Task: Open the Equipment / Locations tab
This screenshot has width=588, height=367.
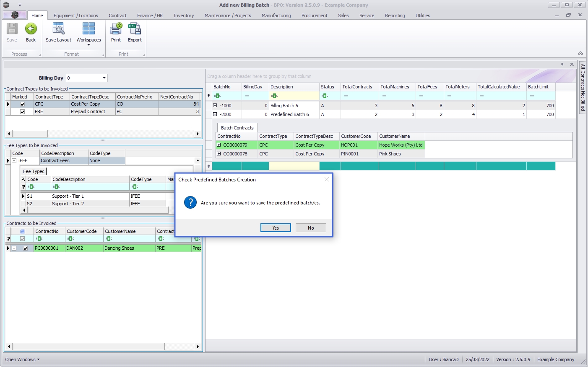Action: pyautogui.click(x=76, y=16)
